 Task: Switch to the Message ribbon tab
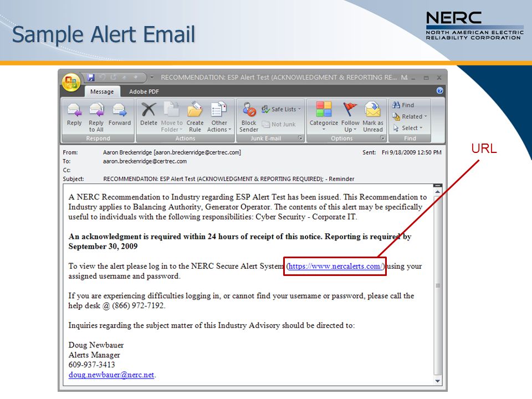[x=102, y=91]
